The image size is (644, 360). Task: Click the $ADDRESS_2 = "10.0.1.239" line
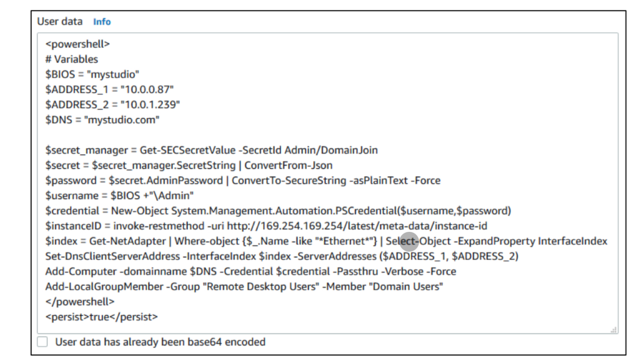(x=112, y=104)
